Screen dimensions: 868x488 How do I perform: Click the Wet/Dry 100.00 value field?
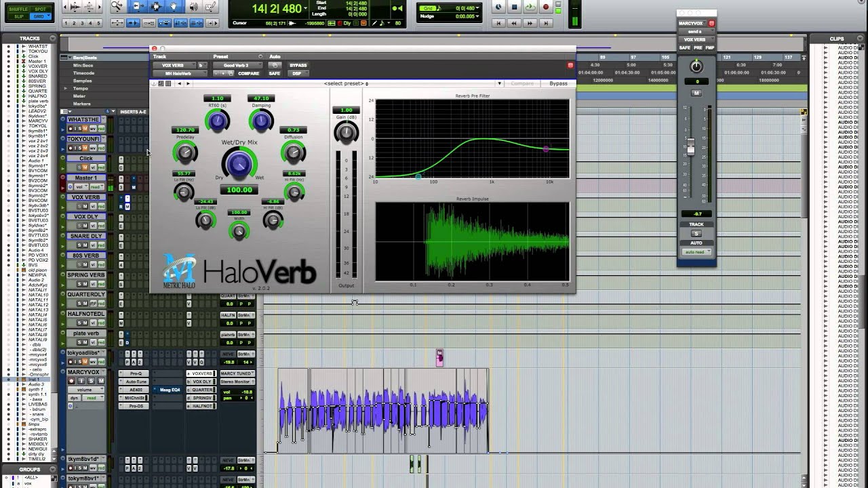click(239, 190)
